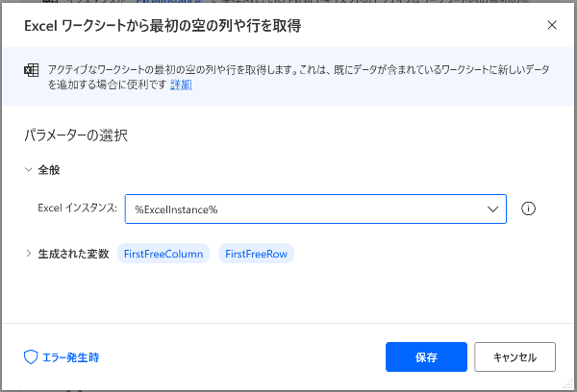Click the shield icon for error handling

point(31,357)
